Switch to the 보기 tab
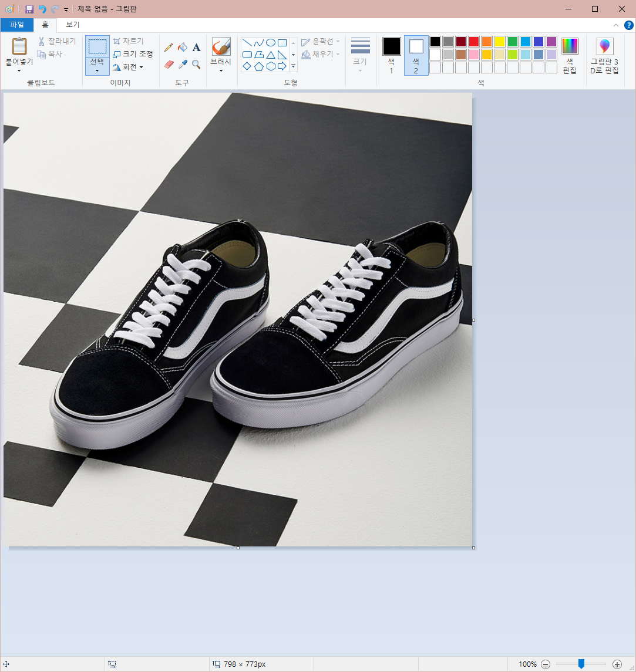636x672 pixels. 72,25
